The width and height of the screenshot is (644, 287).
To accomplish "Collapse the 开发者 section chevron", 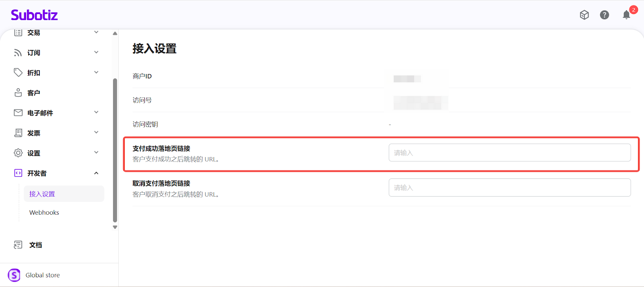I will pyautogui.click(x=96, y=173).
